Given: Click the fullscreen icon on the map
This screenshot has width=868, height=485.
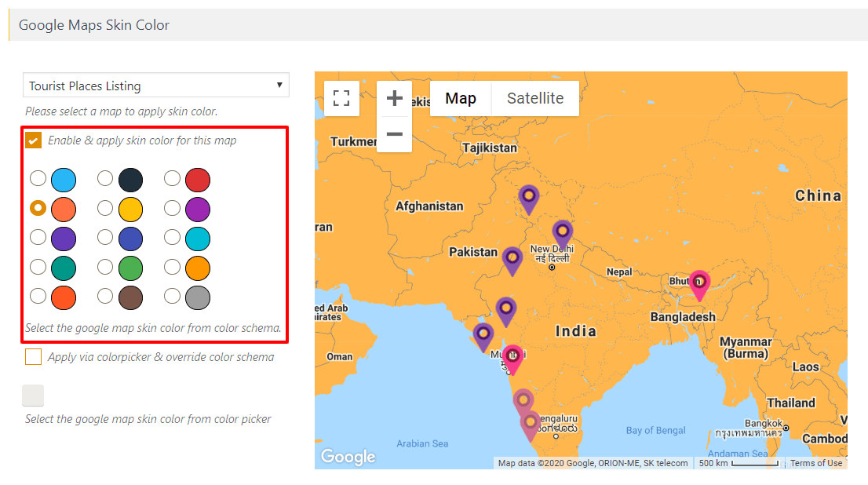Looking at the screenshot, I should (341, 97).
